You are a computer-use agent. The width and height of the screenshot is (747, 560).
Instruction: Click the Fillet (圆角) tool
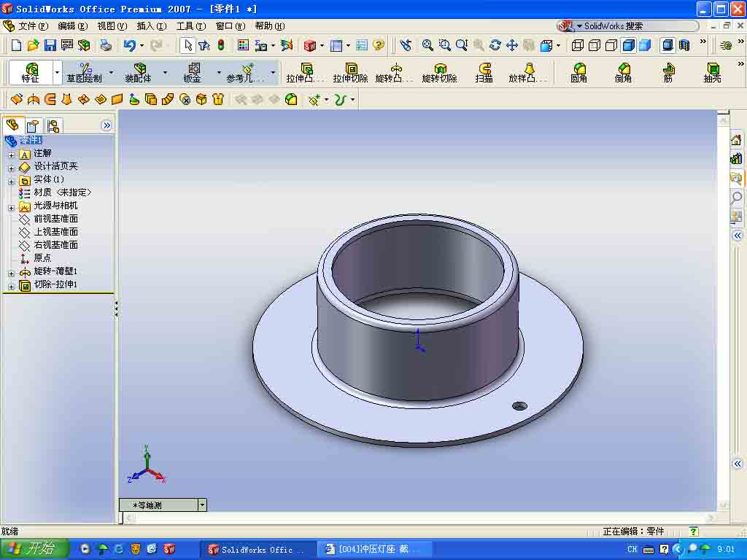[x=578, y=73]
